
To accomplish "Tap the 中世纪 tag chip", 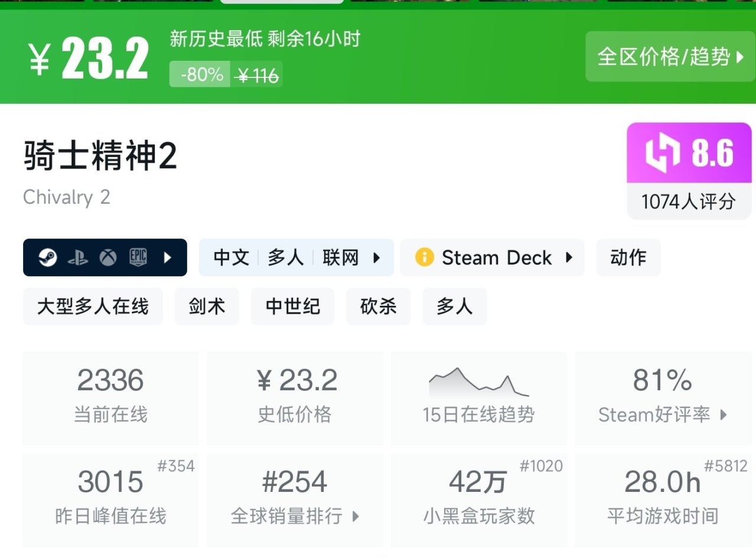I will 292,306.
